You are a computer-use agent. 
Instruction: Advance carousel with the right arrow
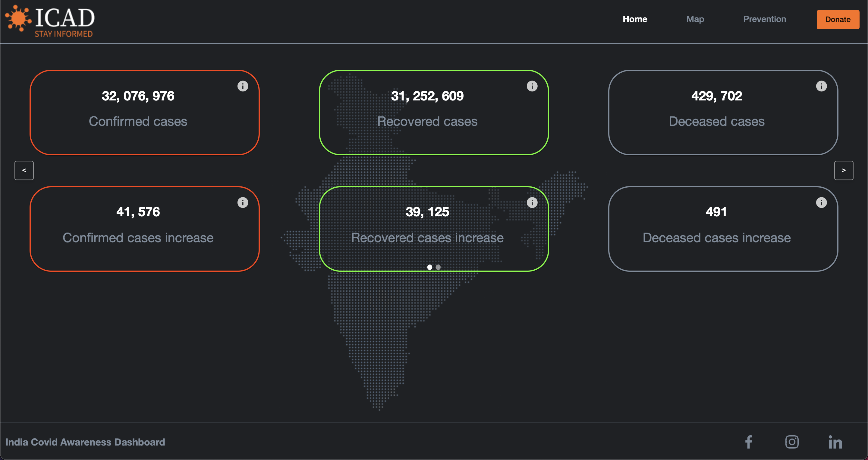844,170
